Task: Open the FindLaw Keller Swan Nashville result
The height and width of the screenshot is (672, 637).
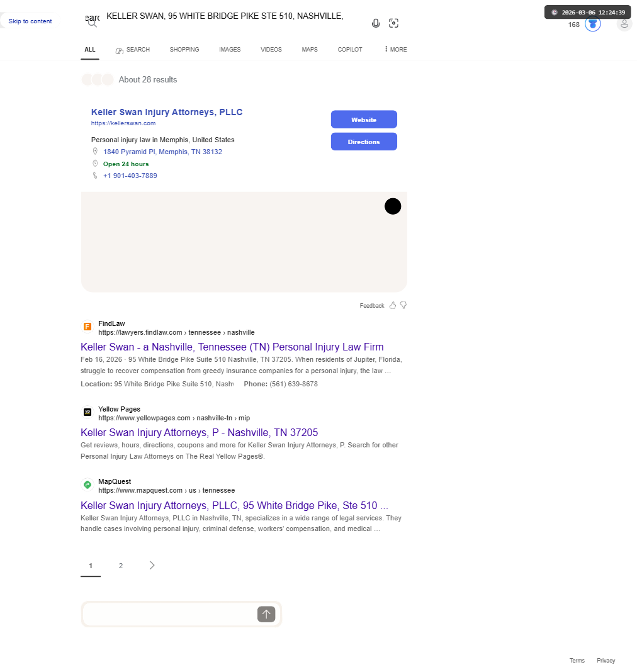Action: (x=232, y=347)
